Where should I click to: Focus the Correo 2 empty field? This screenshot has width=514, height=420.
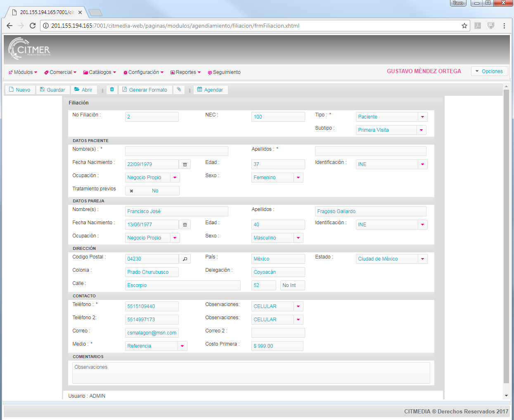pyautogui.click(x=278, y=333)
